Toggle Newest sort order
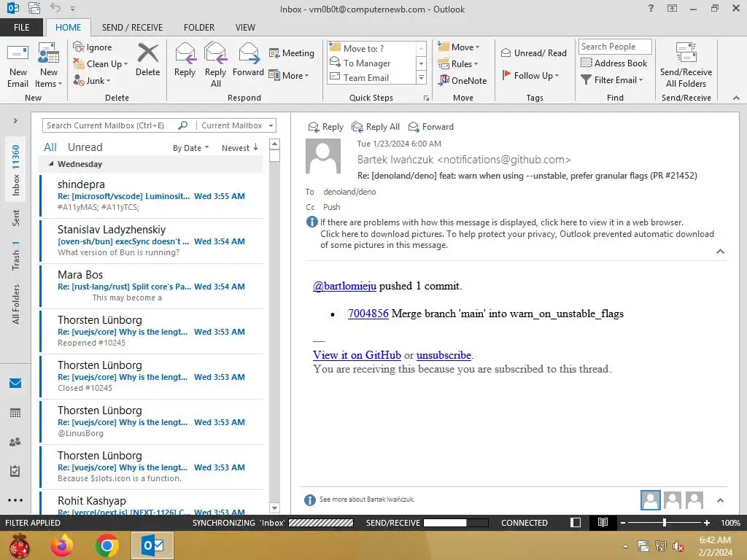The height and width of the screenshot is (560, 747). tap(239, 147)
